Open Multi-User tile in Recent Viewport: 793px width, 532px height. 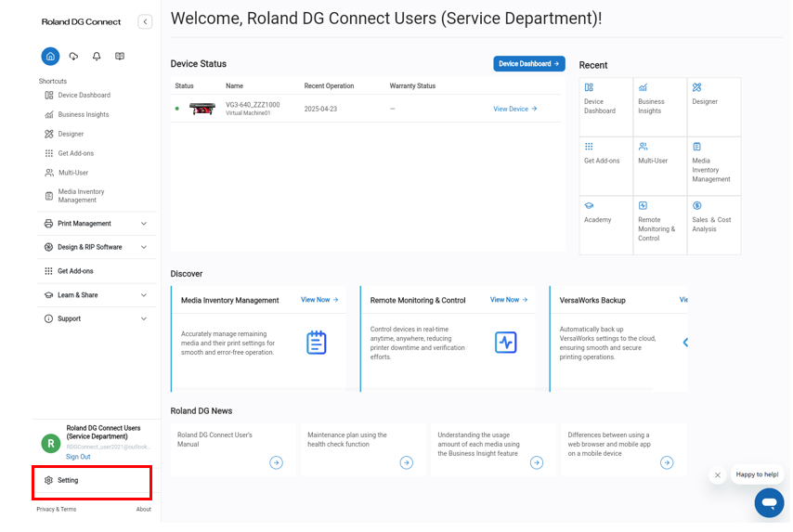(x=660, y=166)
